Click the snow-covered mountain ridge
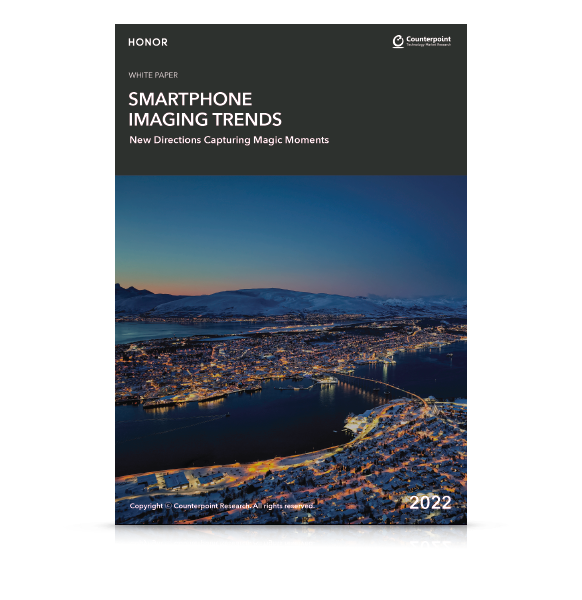This screenshot has height=600, width=582. tap(268, 300)
